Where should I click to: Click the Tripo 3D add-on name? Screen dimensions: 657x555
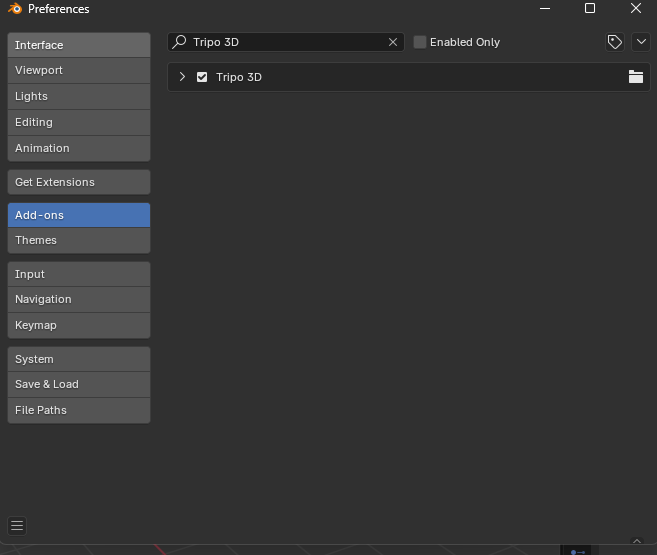(239, 77)
